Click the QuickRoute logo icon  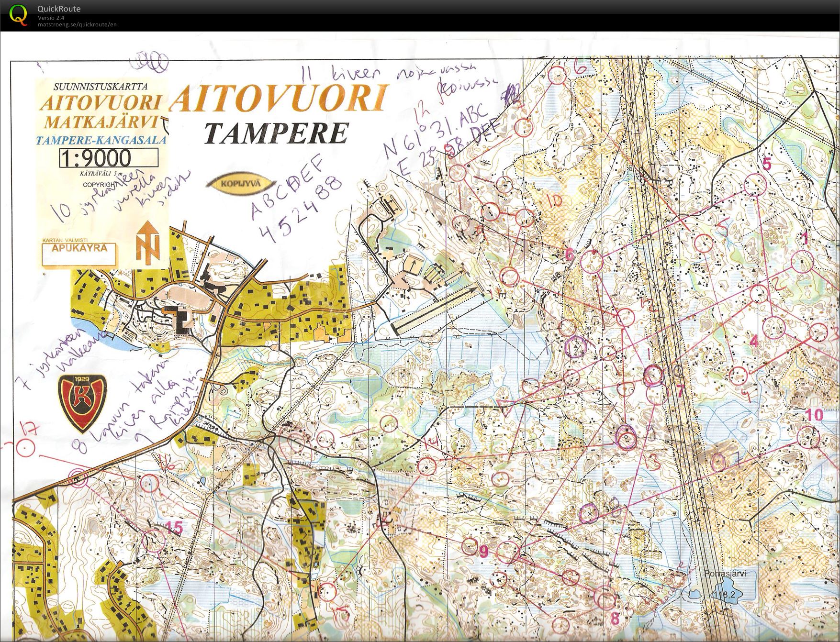18,14
